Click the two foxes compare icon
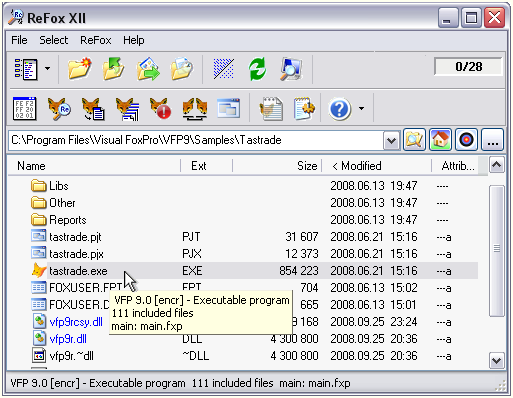Image resolution: width=513 pixels, height=398 pixels. [x=195, y=109]
